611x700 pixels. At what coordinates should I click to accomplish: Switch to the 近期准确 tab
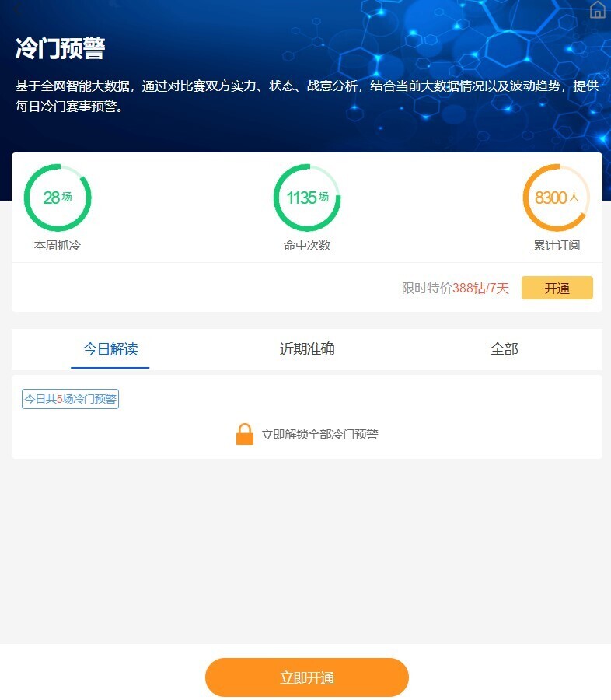pyautogui.click(x=307, y=349)
